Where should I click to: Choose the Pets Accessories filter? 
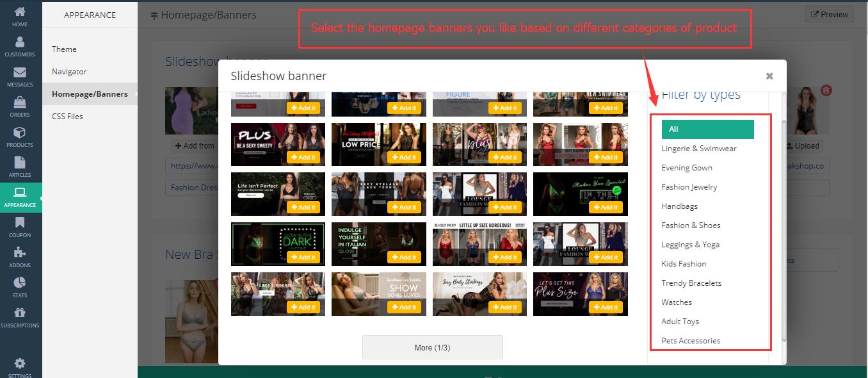coord(691,341)
